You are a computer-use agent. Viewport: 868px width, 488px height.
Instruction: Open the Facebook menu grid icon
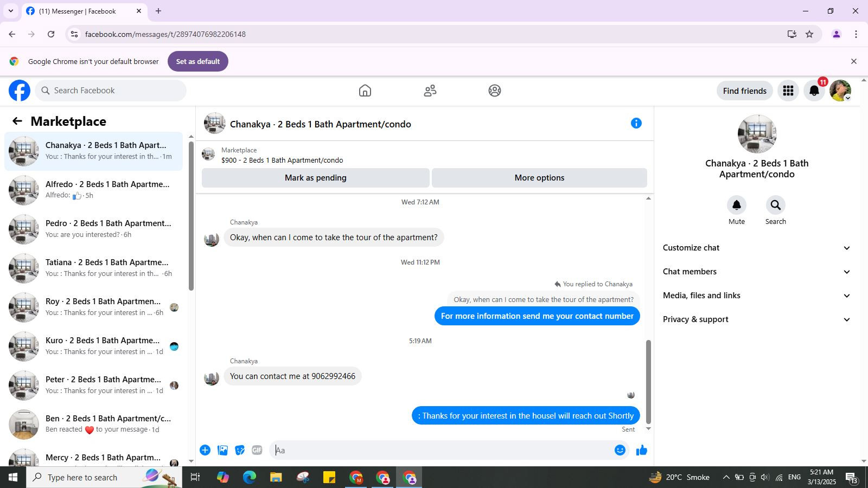(788, 91)
